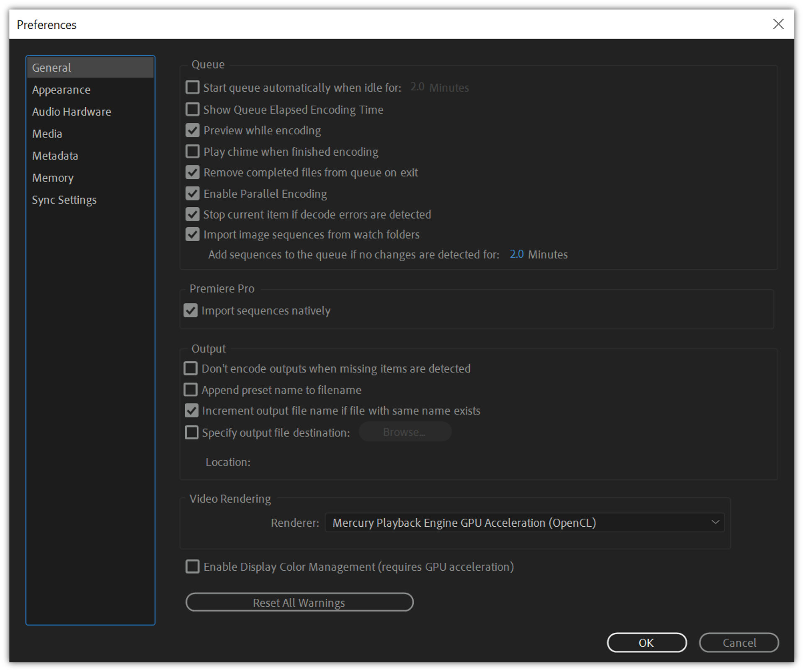Click the Renderer dropdown chevron arrow
Image resolution: width=804 pixels, height=672 pixels.
[715, 522]
